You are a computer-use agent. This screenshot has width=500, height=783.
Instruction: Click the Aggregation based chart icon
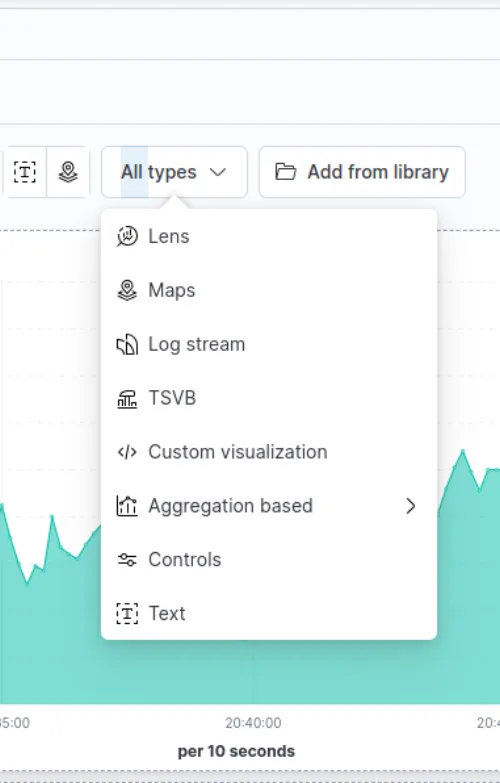127,506
